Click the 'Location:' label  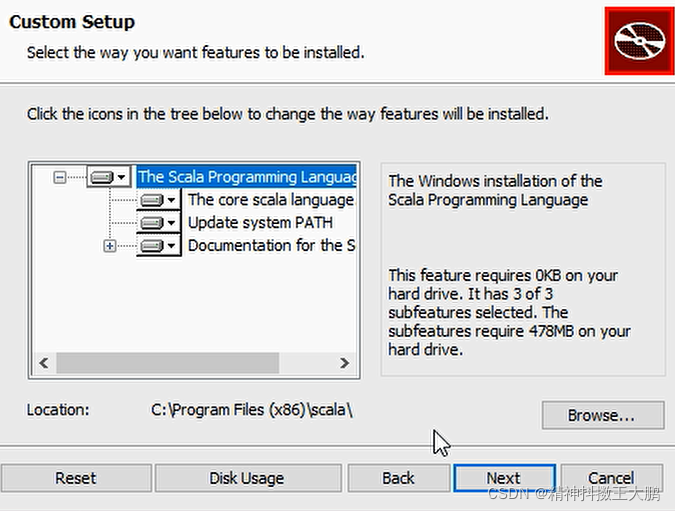click(58, 410)
